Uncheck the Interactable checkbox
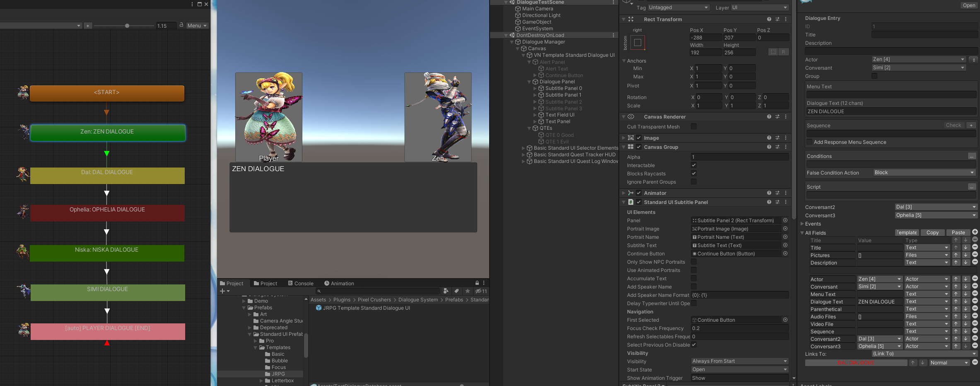 (693, 165)
